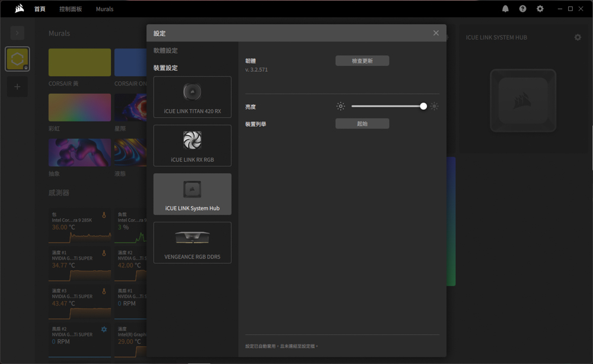Click thermometer icon on Intel package tile
The height and width of the screenshot is (364, 593).
point(104,215)
